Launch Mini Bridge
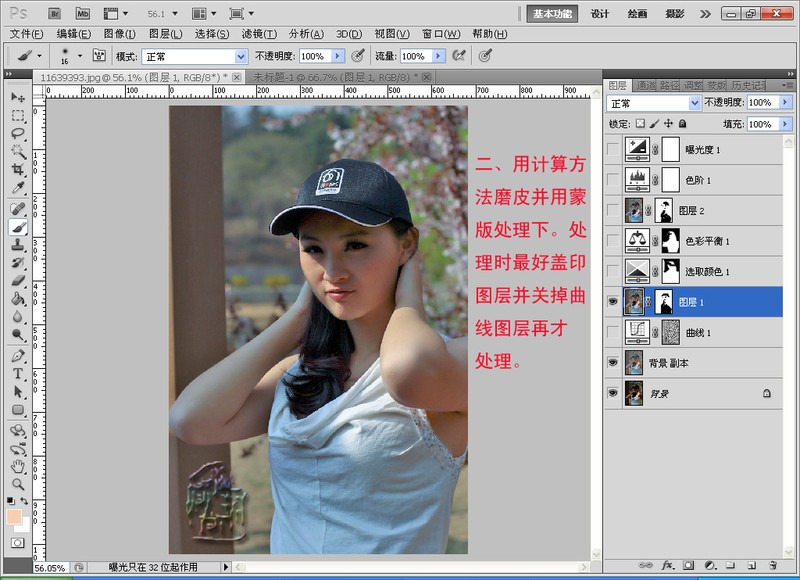Viewport: 800px width, 580px height. click(83, 14)
